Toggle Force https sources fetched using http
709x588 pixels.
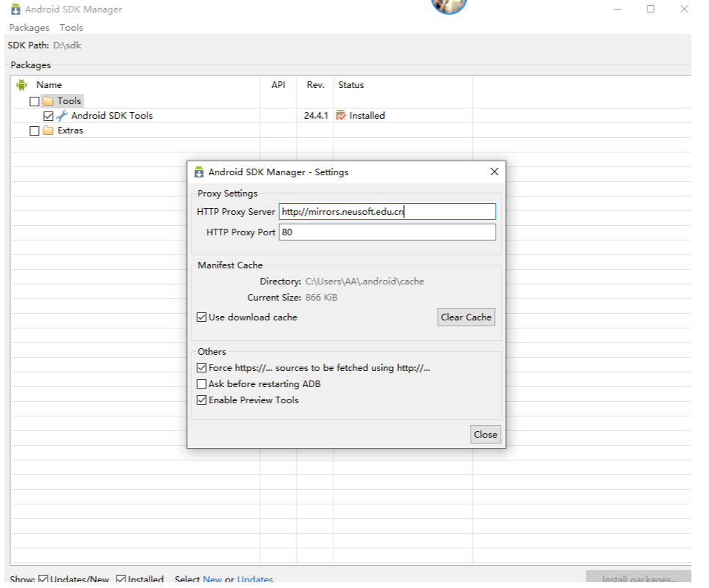point(202,368)
